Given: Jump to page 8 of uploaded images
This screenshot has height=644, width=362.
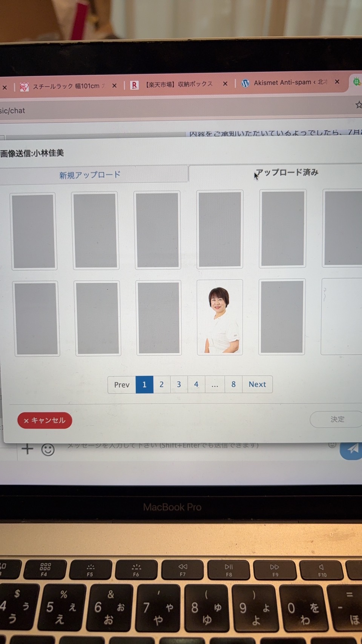Looking at the screenshot, I should [233, 384].
